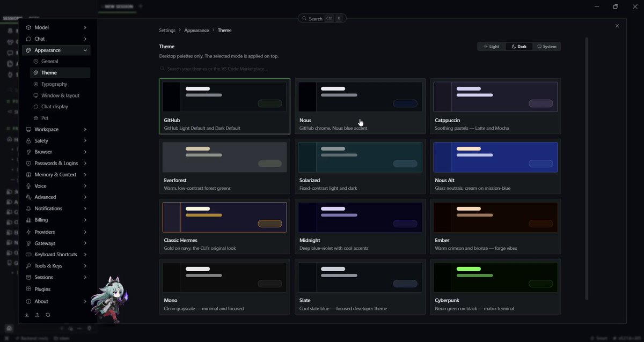Click the cube icon beside Model

pos(28,27)
